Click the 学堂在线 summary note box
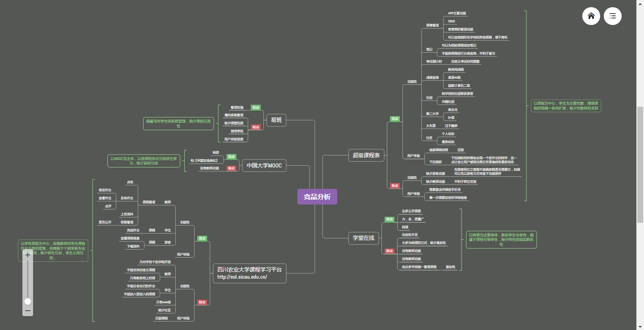Image resolution: width=644 pixels, height=330 pixels. tap(501, 239)
